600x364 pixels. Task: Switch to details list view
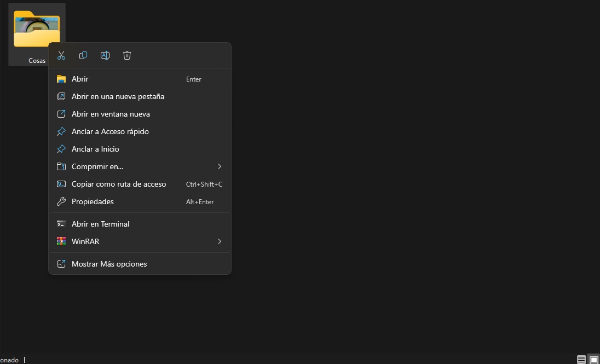(581, 360)
